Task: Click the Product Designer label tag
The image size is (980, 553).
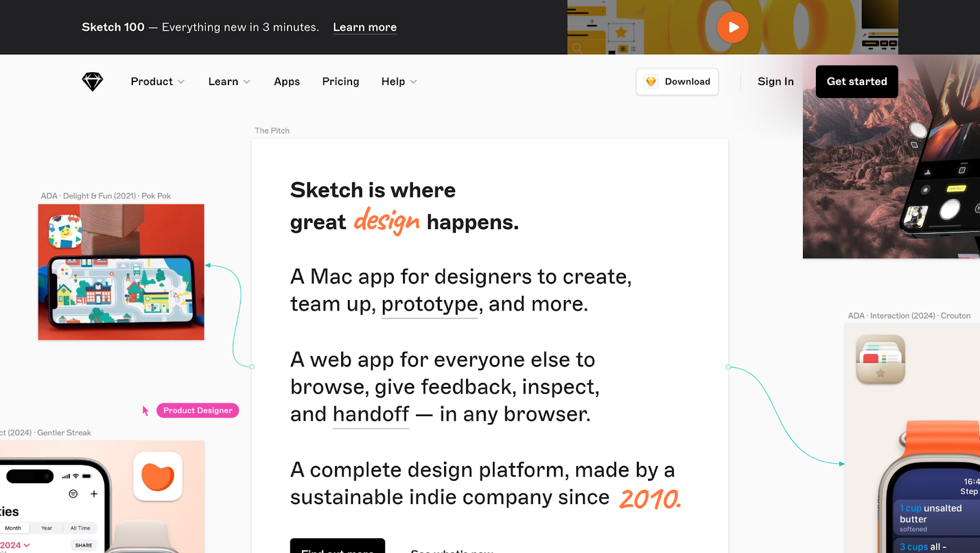Action: pos(198,410)
